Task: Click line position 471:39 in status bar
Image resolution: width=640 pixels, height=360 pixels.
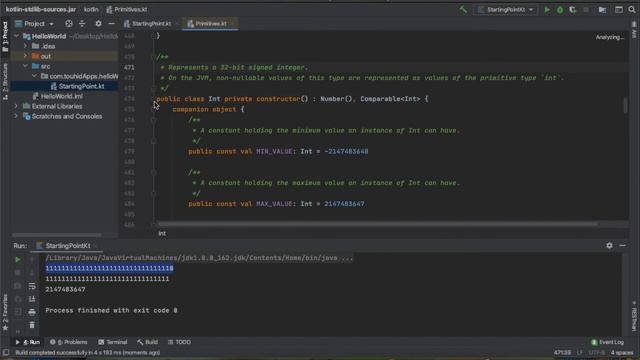Action: (x=562, y=353)
